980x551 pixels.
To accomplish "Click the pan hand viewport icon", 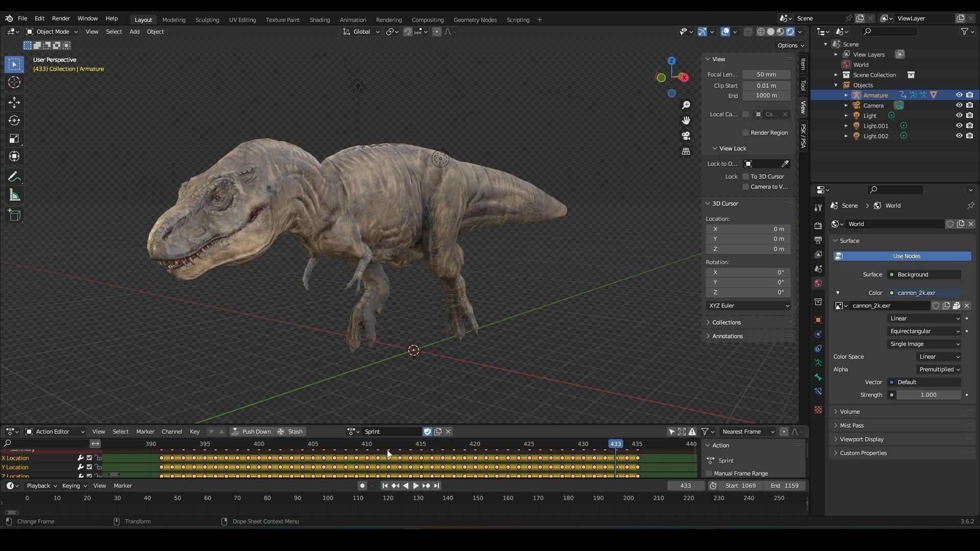I will [x=686, y=120].
